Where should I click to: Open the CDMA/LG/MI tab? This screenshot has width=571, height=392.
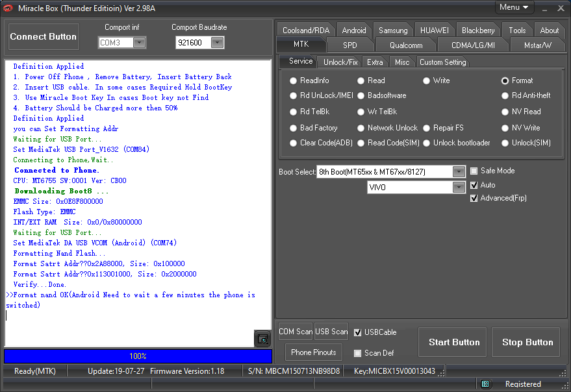click(x=473, y=45)
